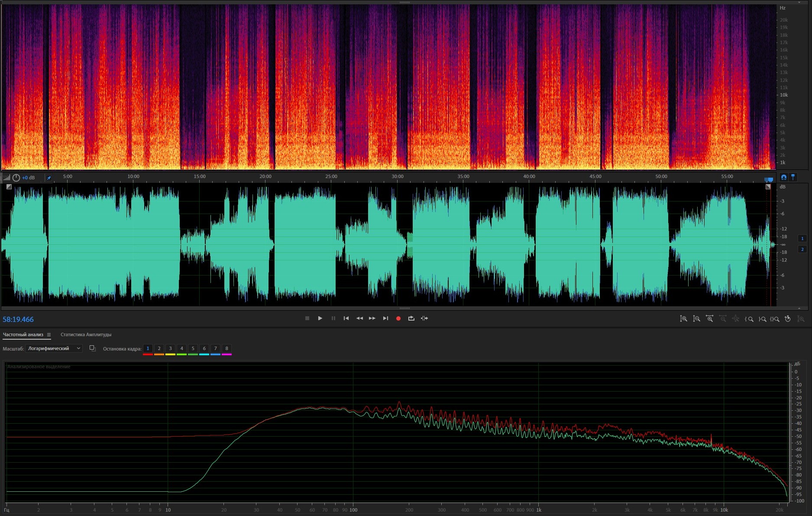Toggle the blue pin on the HUD
The height and width of the screenshot is (516, 812).
coord(49,178)
